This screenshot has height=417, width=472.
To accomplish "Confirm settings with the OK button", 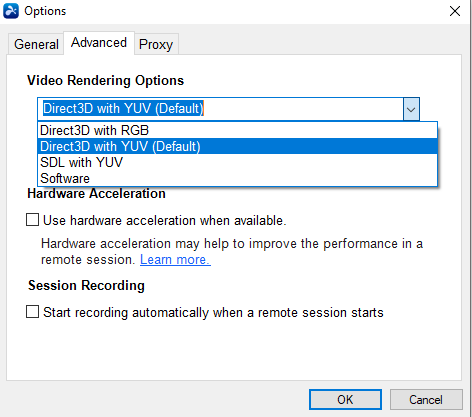I will [x=345, y=399].
